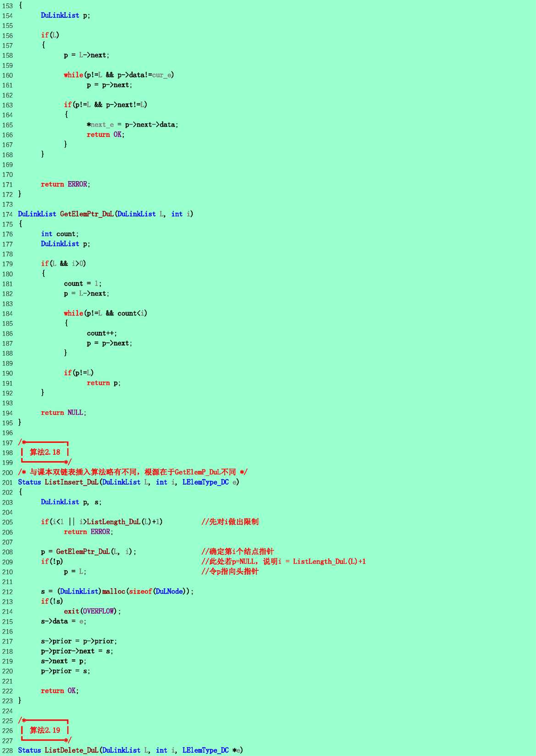Click 'return ERROR;' on line 206

tap(88, 532)
